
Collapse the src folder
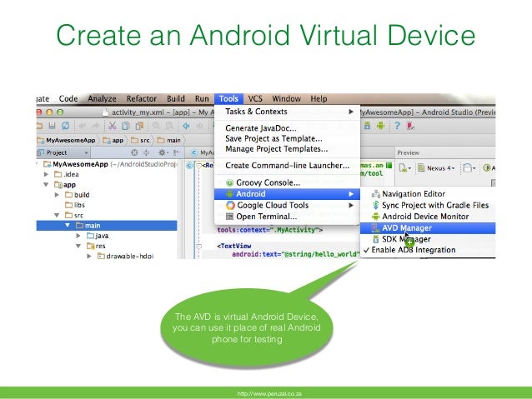57,215
